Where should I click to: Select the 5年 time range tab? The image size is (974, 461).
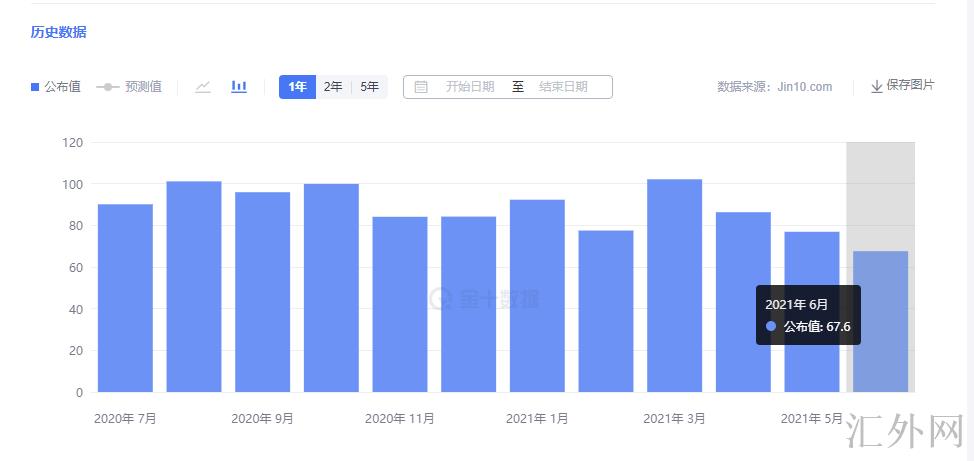[369, 87]
